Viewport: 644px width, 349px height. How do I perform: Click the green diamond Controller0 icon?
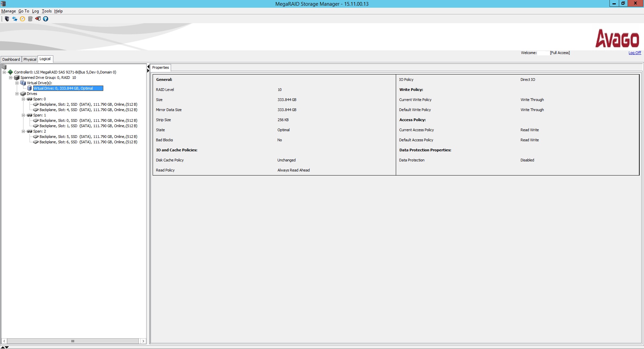10,72
